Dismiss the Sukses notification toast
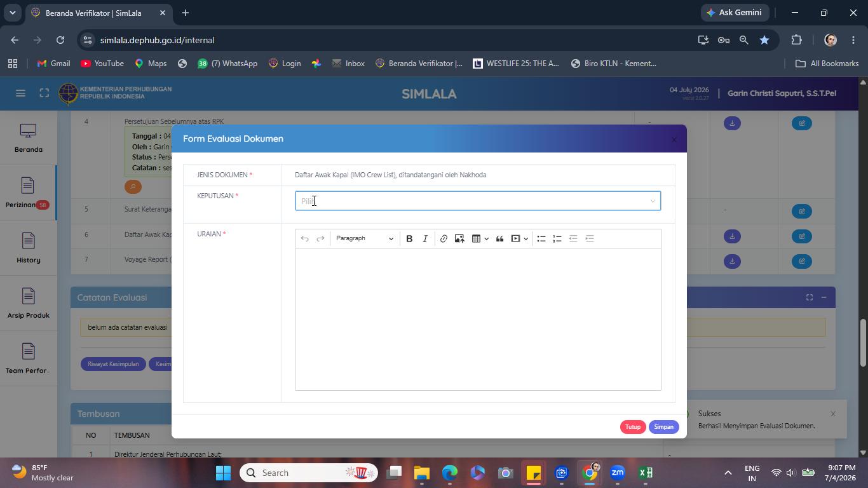Screen dimensions: 868x488 coord(833,414)
